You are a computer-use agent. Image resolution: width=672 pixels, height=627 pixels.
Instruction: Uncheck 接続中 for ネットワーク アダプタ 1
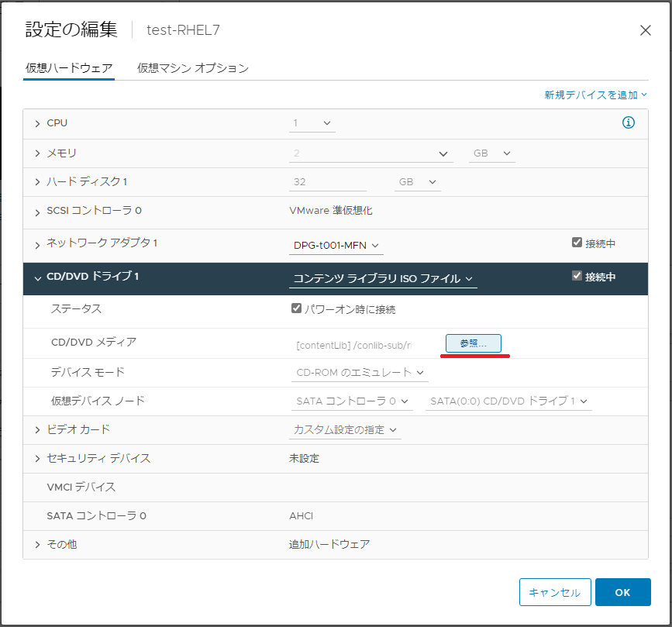pyautogui.click(x=577, y=243)
